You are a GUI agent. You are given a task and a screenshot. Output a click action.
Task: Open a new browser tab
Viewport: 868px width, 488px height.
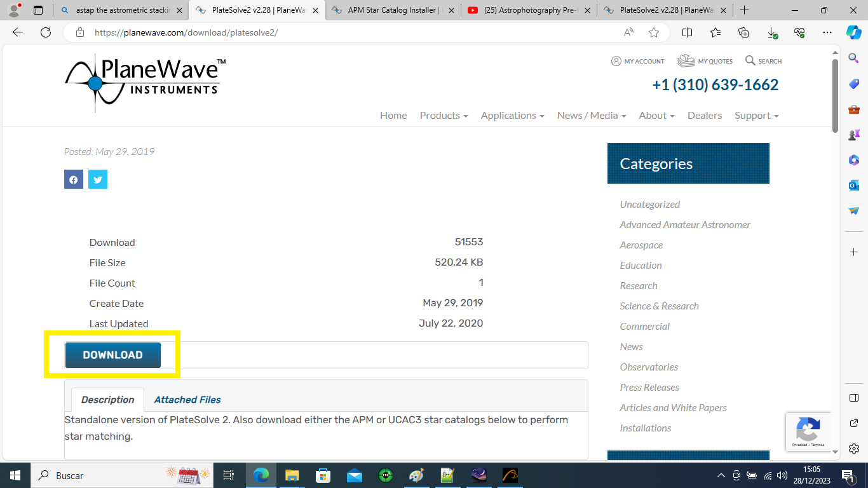(744, 10)
